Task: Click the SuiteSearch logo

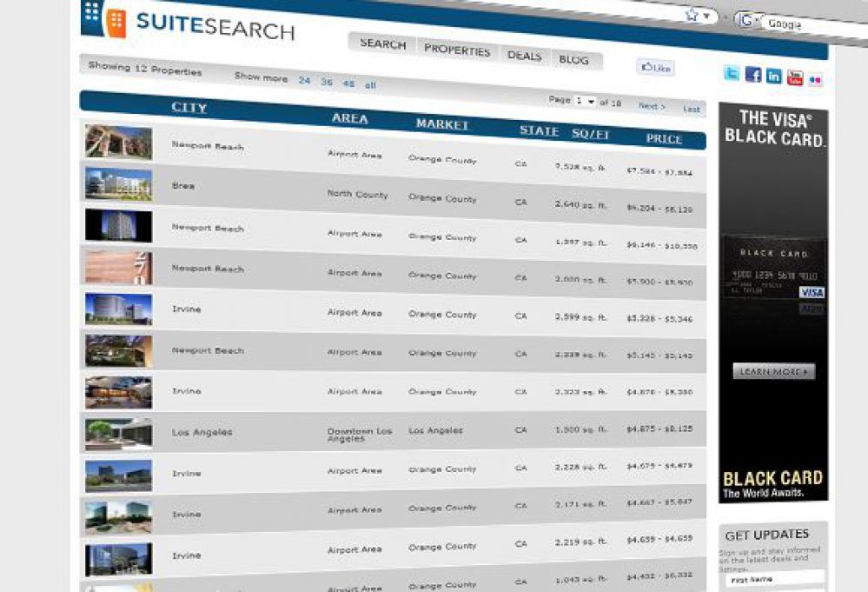Action: click(x=188, y=22)
